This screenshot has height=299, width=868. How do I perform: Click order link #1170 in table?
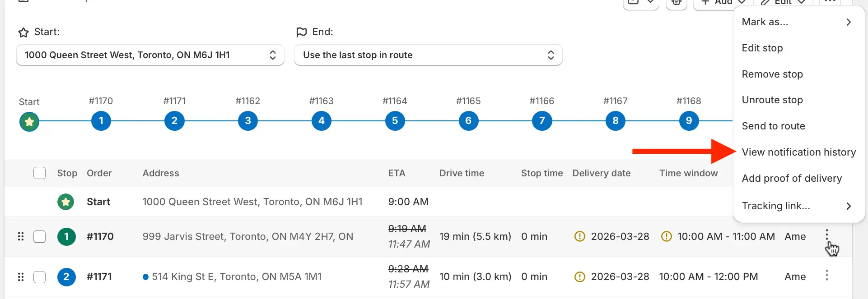coord(100,236)
